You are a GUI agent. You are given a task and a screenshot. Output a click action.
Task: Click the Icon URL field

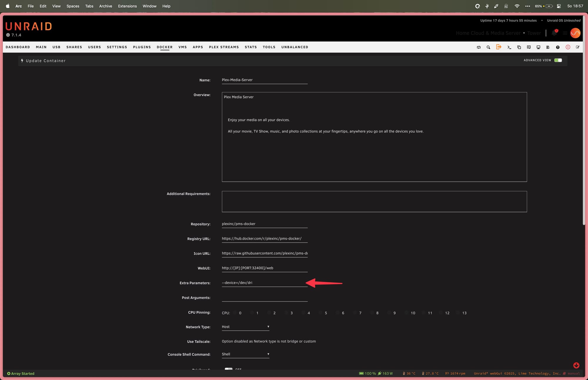click(x=265, y=253)
